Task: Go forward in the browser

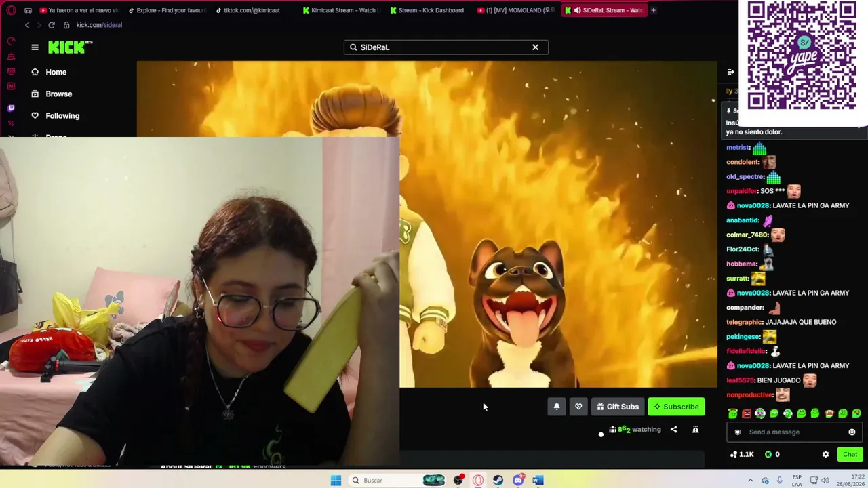Action: [x=39, y=25]
